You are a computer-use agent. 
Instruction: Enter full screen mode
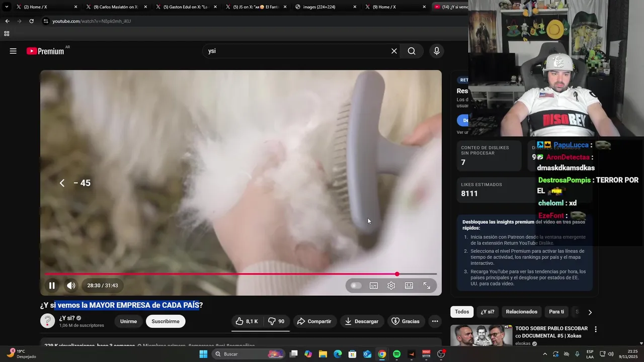[x=427, y=286]
